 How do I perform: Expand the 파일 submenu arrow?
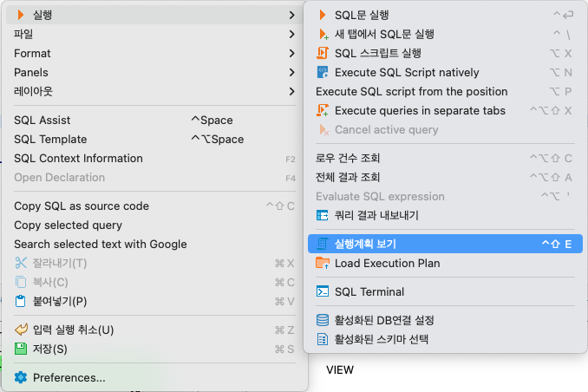click(x=291, y=34)
